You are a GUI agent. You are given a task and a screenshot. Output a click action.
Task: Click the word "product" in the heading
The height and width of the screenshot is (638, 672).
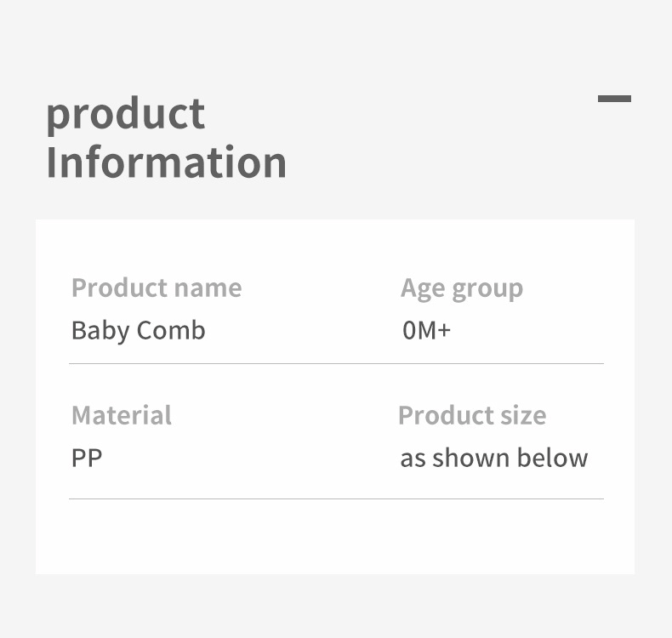pos(125,115)
